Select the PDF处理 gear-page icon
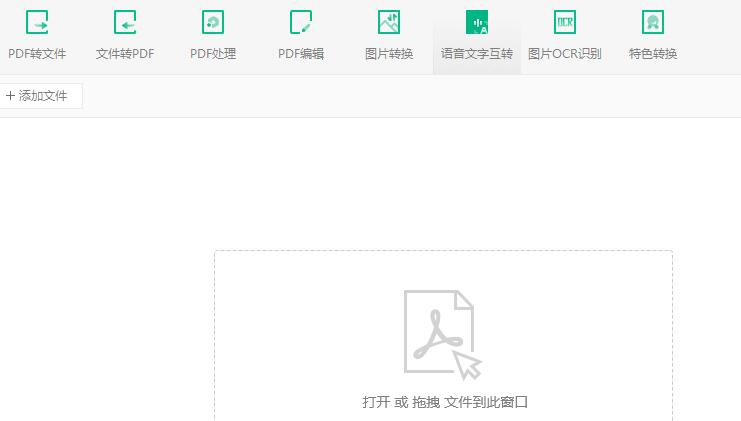741x421 pixels. (213, 22)
